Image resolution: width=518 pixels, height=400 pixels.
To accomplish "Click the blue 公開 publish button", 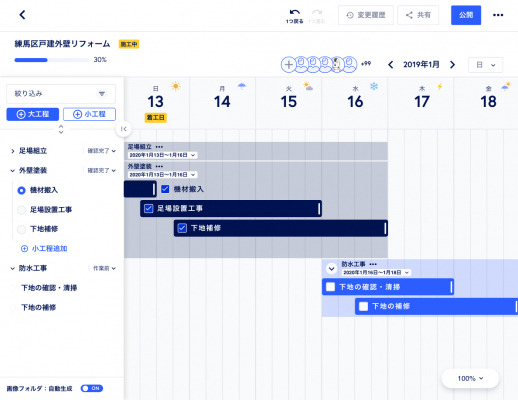I will [x=466, y=15].
